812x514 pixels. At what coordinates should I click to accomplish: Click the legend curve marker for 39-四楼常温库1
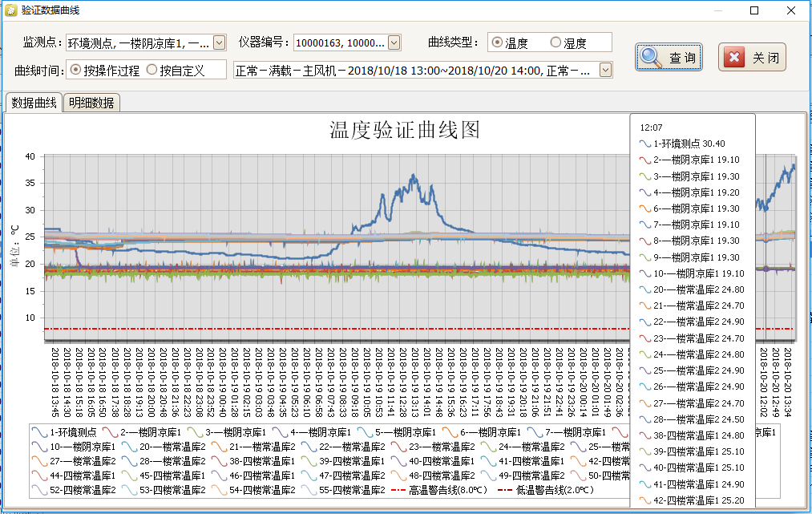click(x=309, y=461)
